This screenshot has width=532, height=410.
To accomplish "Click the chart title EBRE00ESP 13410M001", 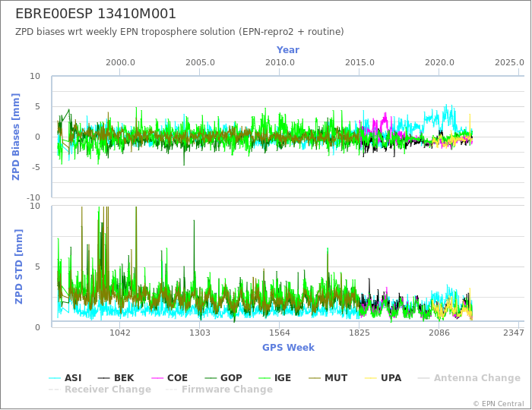I will (x=96, y=14).
